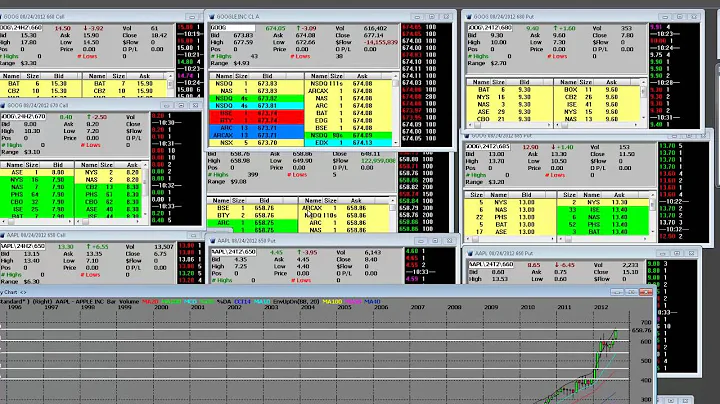720x404 pixels.
Task: Click the vertical scrollbar in the GOOG 660 Call quote list
Action: 170,86
